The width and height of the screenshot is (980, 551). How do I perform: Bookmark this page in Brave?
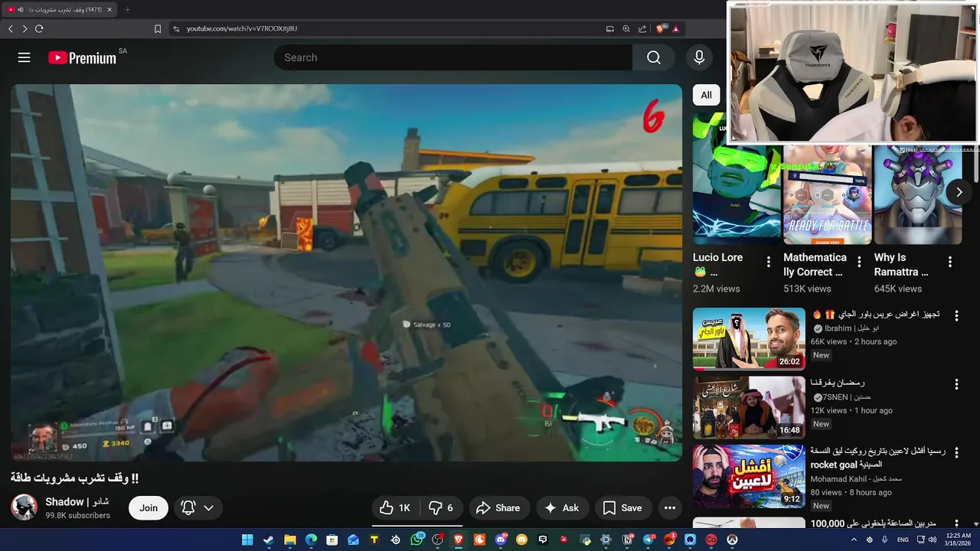click(x=158, y=28)
